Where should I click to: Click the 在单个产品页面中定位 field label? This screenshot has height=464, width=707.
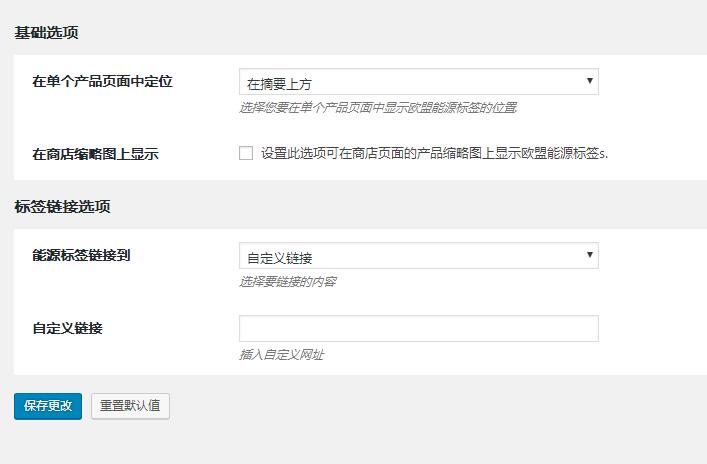click(x=102, y=82)
